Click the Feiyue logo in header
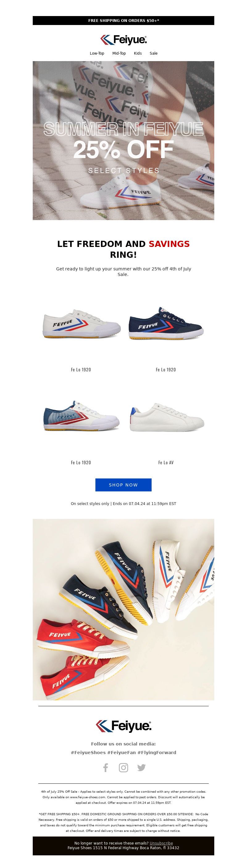Viewport: 247px width, 868px height. click(x=123, y=40)
